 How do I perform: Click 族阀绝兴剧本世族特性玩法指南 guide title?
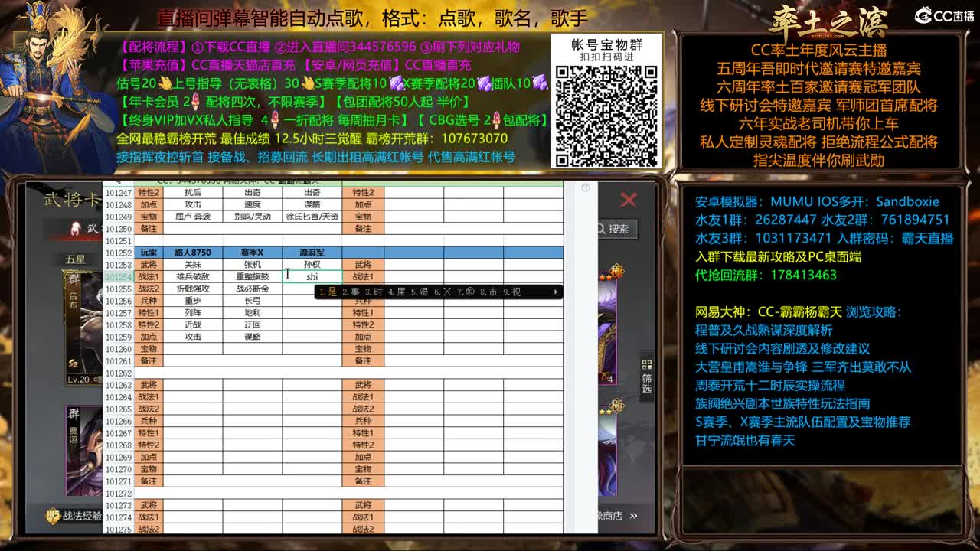782,403
